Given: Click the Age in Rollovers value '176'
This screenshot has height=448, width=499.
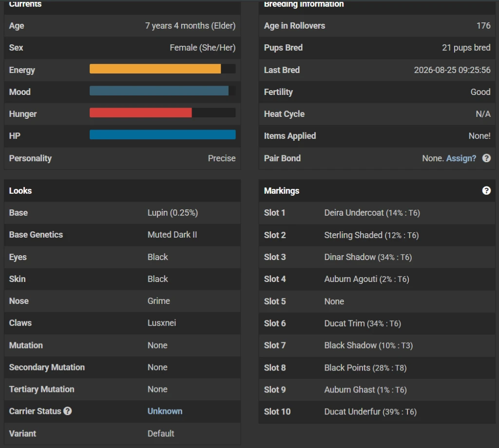Looking at the screenshot, I should 483,26.
